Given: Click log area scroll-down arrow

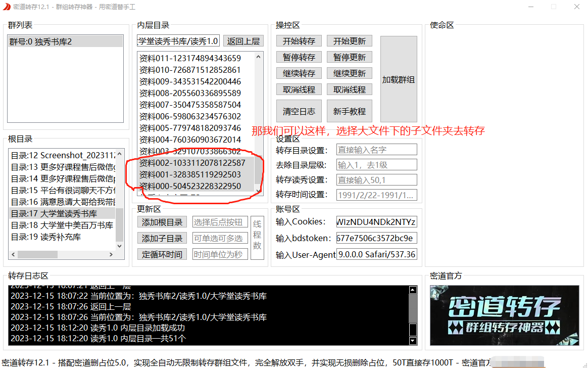Looking at the screenshot, I should pos(413,341).
